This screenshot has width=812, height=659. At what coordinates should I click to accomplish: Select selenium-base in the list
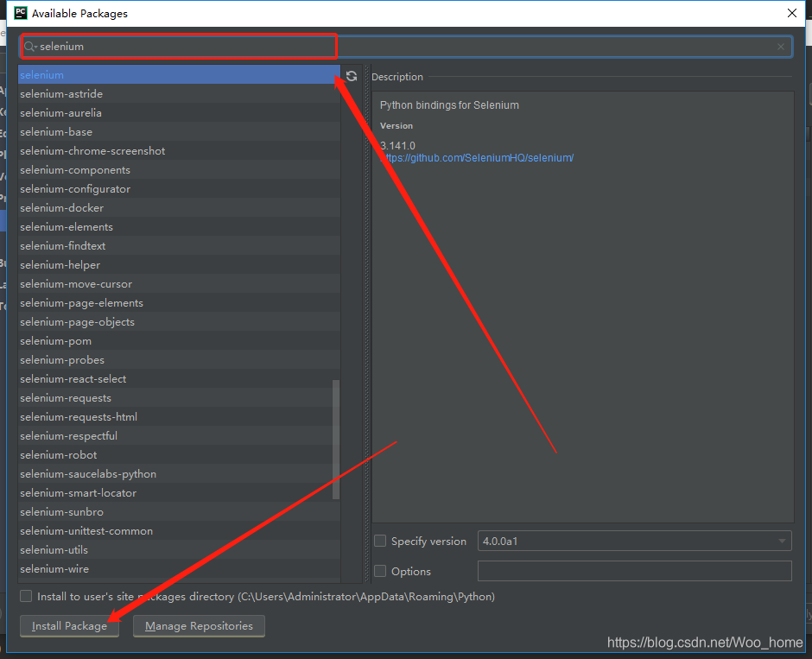[x=179, y=131]
